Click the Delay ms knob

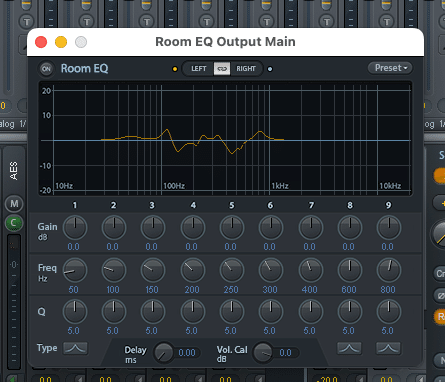[163, 353]
